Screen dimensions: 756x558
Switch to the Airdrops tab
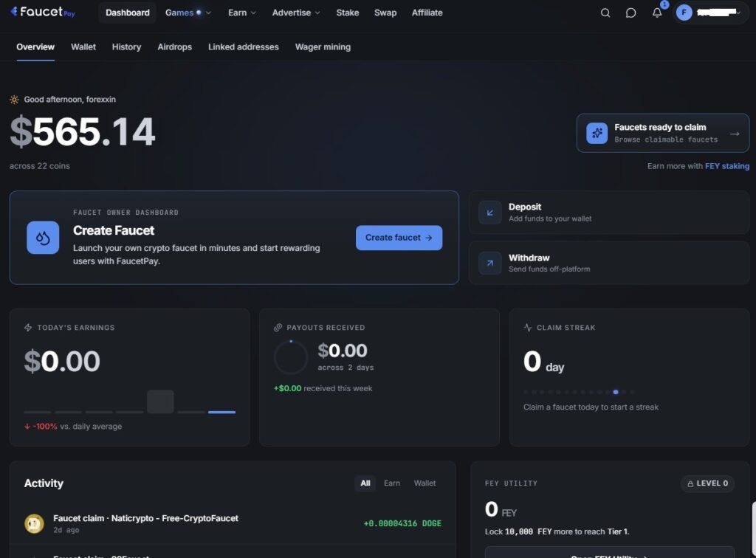(174, 46)
